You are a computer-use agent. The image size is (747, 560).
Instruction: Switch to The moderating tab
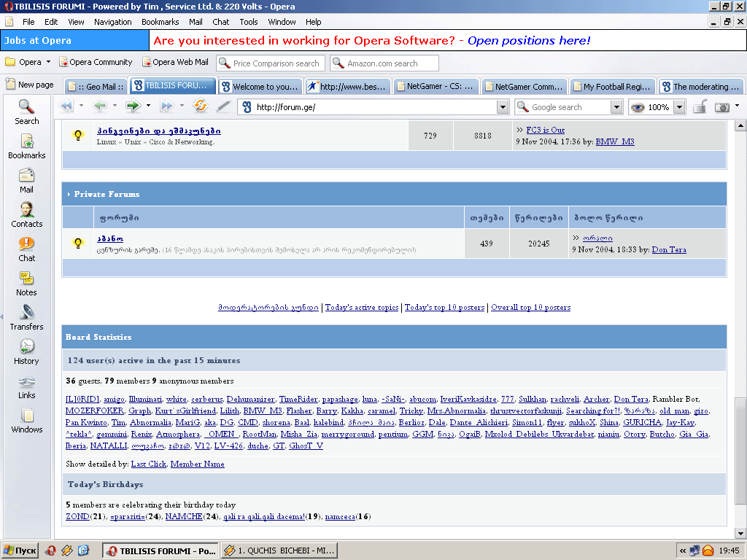pos(700,86)
